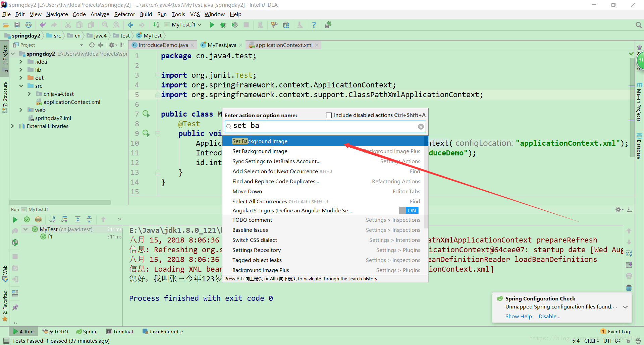
Task: Choose Sync Settings to JetBrains Account action
Action: point(276,161)
